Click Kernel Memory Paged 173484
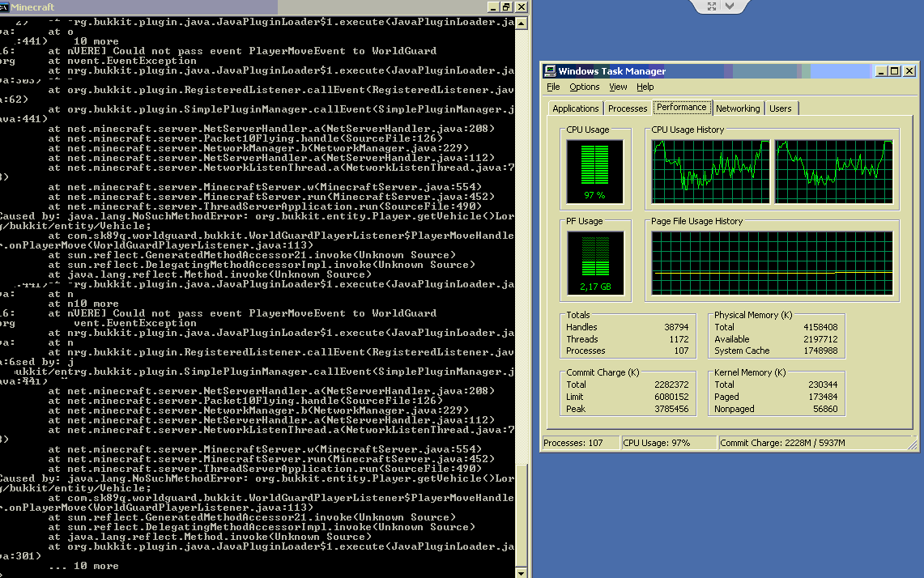 [x=823, y=397]
